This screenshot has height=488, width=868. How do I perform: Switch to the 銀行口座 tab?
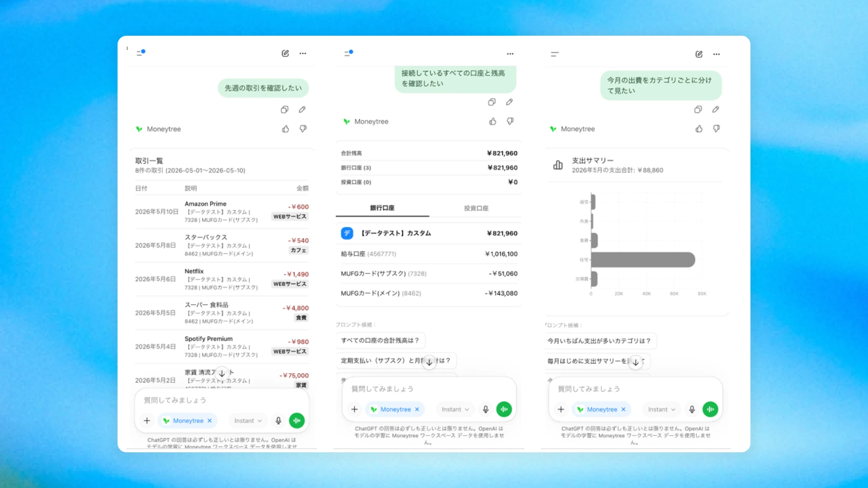[382, 208]
